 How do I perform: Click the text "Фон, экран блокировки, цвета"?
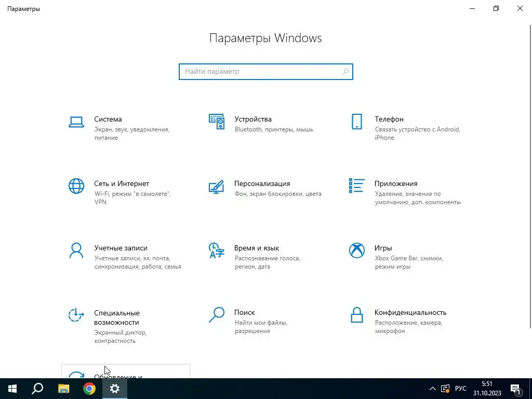click(278, 194)
